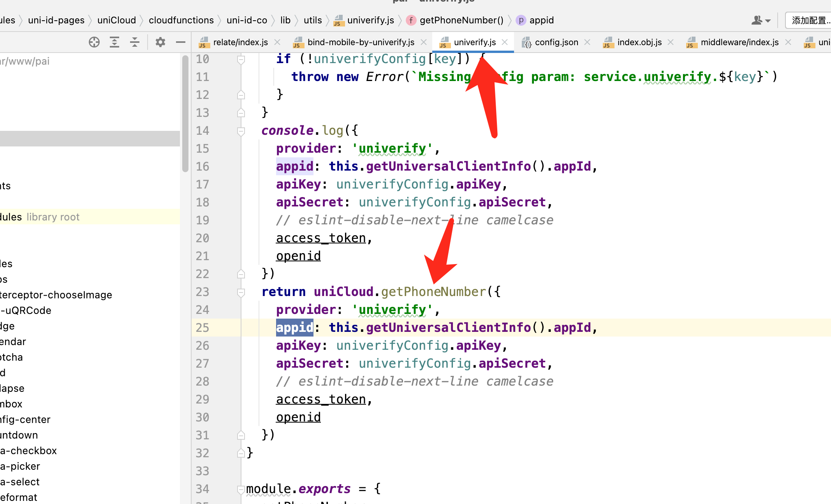
Task: Close the relate/index.js tab
Action: click(x=277, y=42)
